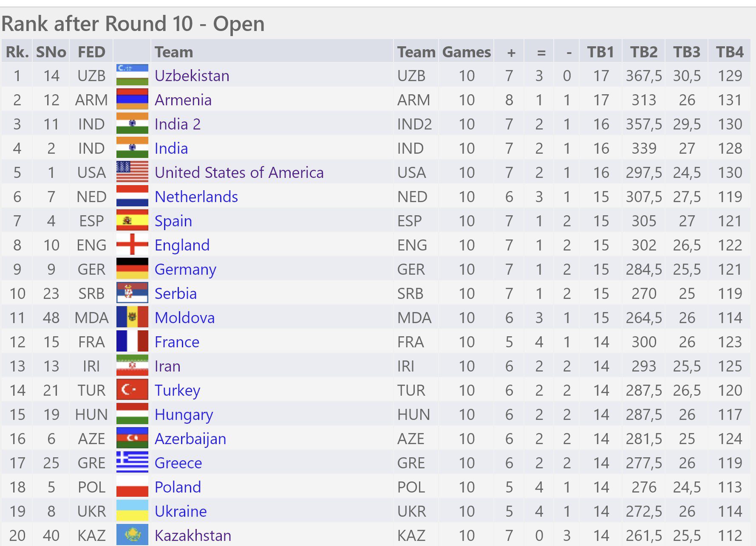Click the Games column header
The width and height of the screenshot is (756, 546).
pos(467,52)
